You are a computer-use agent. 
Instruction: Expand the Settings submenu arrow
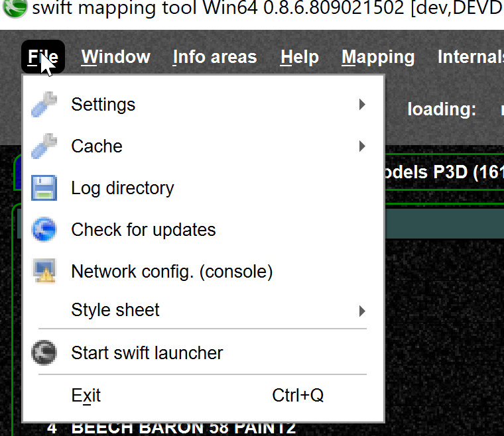coord(362,104)
